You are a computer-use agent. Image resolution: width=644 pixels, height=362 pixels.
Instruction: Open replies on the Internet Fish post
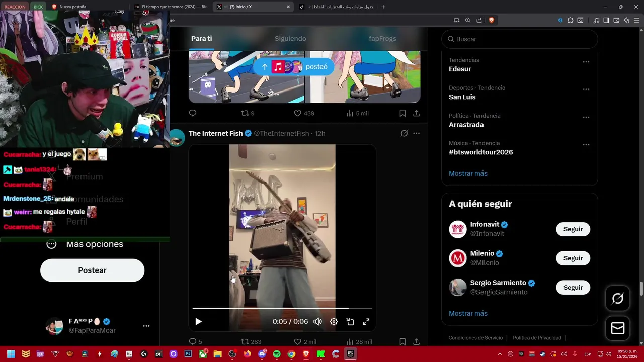pos(195,342)
